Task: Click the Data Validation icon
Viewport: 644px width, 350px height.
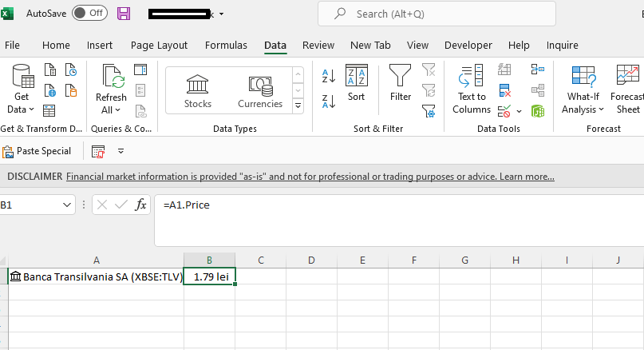Action: (504, 111)
